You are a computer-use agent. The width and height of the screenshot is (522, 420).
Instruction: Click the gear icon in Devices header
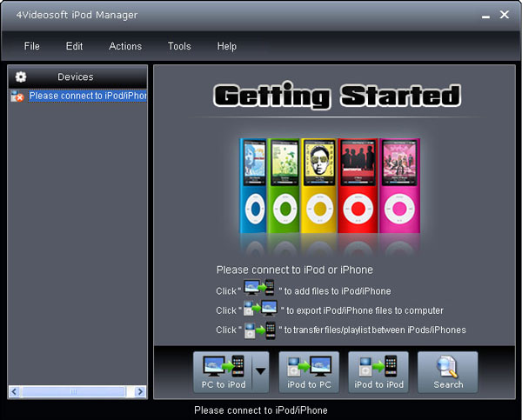pyautogui.click(x=22, y=77)
